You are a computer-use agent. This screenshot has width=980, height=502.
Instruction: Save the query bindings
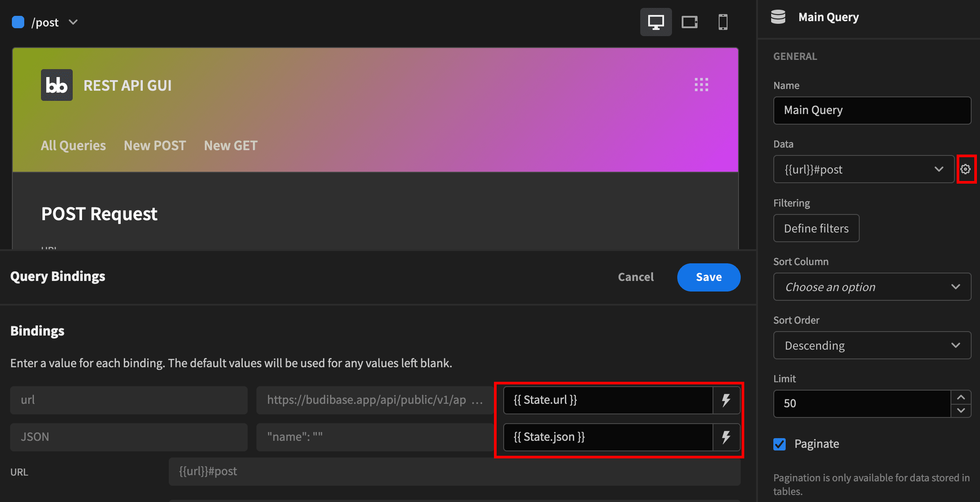[x=709, y=277]
